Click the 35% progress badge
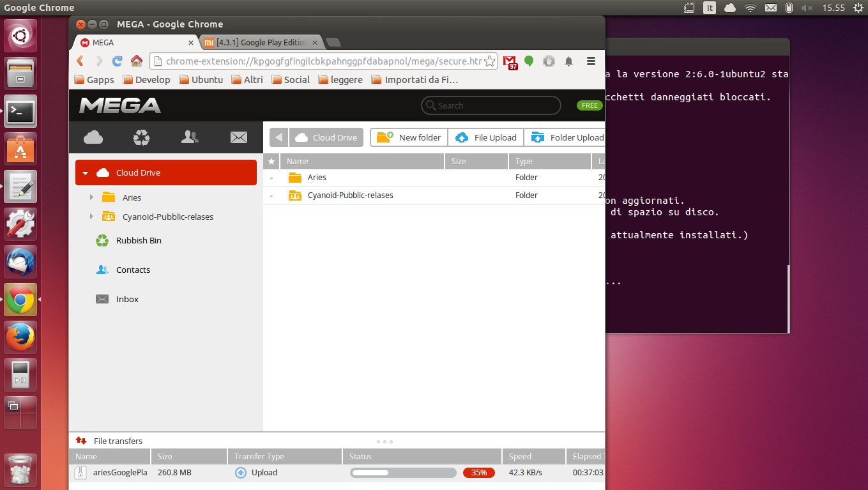Screen dimensions: 868x490 (479, 473)
